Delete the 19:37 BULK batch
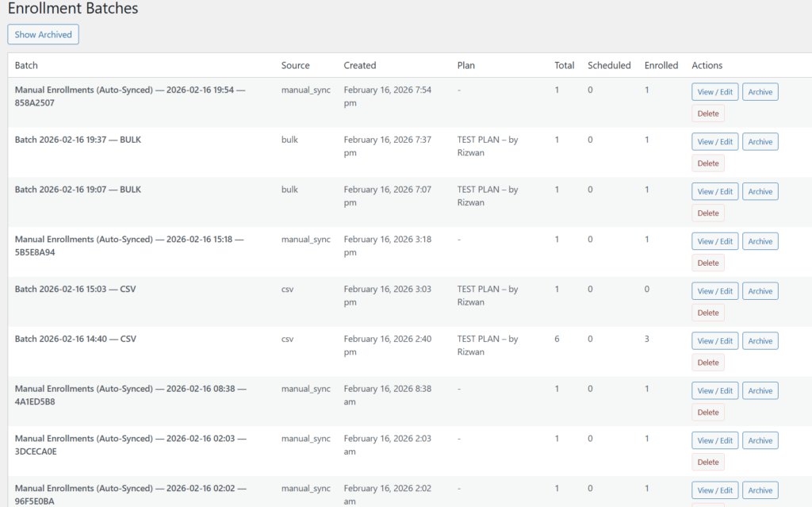Image resolution: width=812 pixels, height=507 pixels. tap(707, 163)
